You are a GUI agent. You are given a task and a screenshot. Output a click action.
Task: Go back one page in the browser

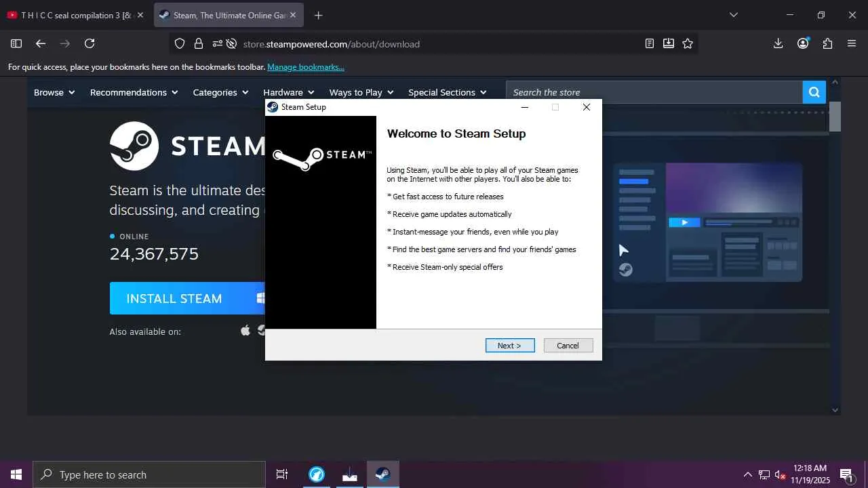coord(41,43)
